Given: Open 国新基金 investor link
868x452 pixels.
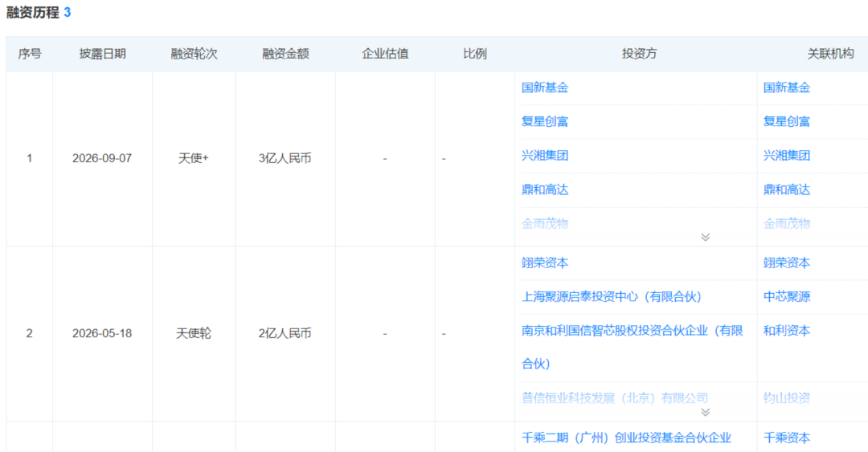Looking at the screenshot, I should coord(545,88).
